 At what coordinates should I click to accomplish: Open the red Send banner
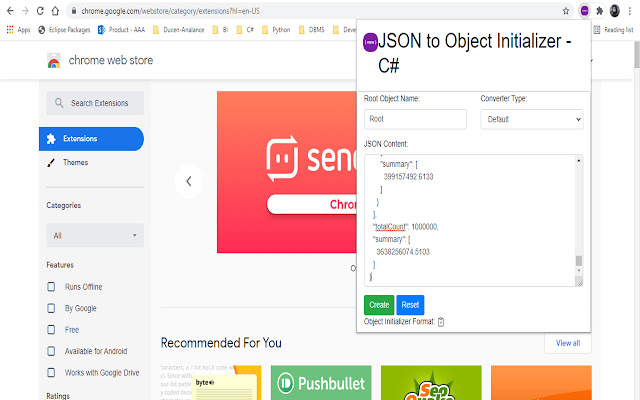[287, 172]
